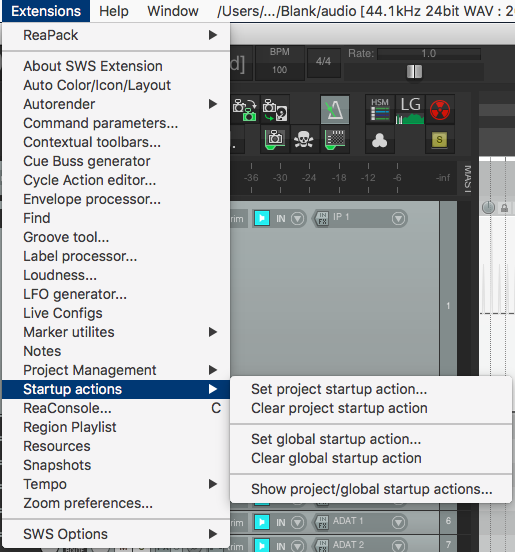This screenshot has height=552, width=515.
Task: Click the lock icon above the timeline
Action: click(x=504, y=208)
